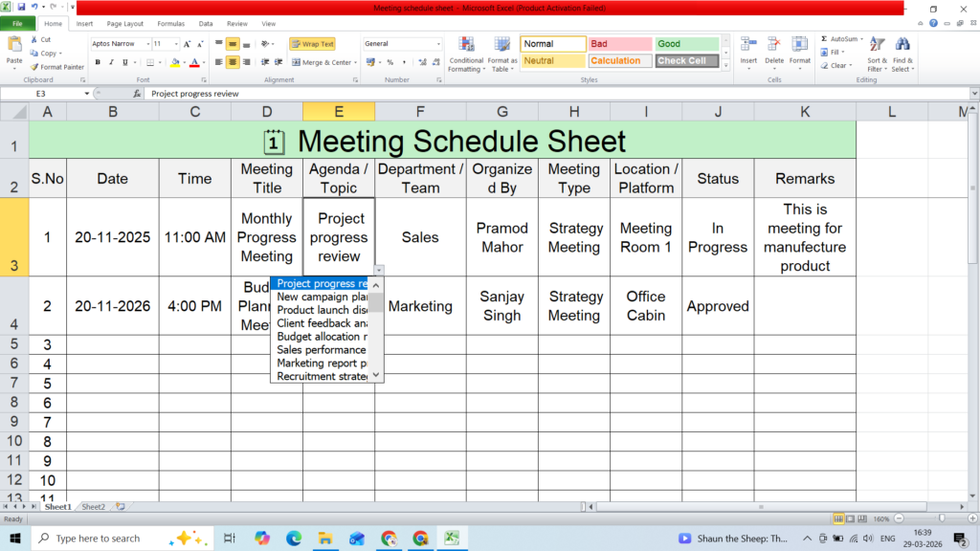Choose 'New campaign plan' from the dropdown list
The width and height of the screenshot is (980, 551).
tap(322, 297)
